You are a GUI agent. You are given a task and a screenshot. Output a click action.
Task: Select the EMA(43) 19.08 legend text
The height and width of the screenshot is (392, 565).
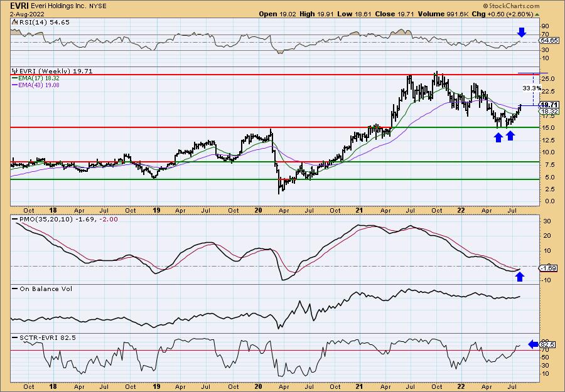tap(39, 85)
